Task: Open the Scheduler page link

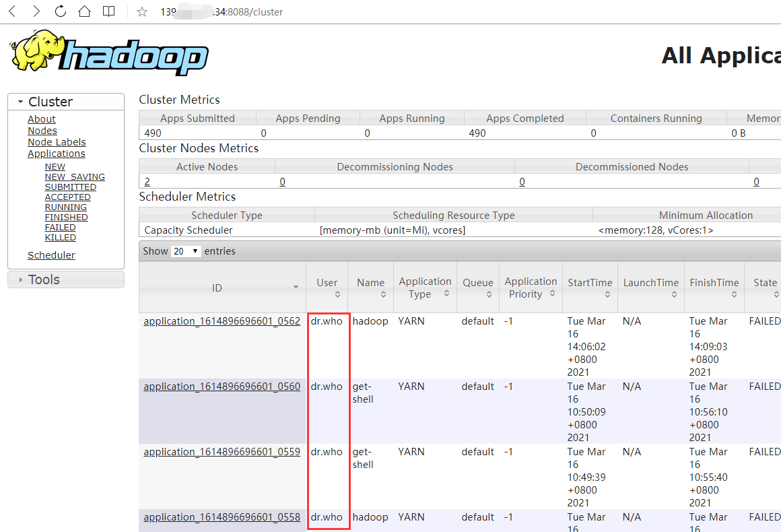Action: [x=51, y=255]
